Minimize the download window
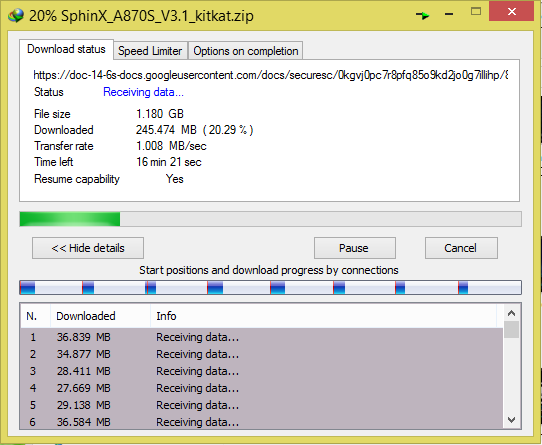 click(x=449, y=14)
